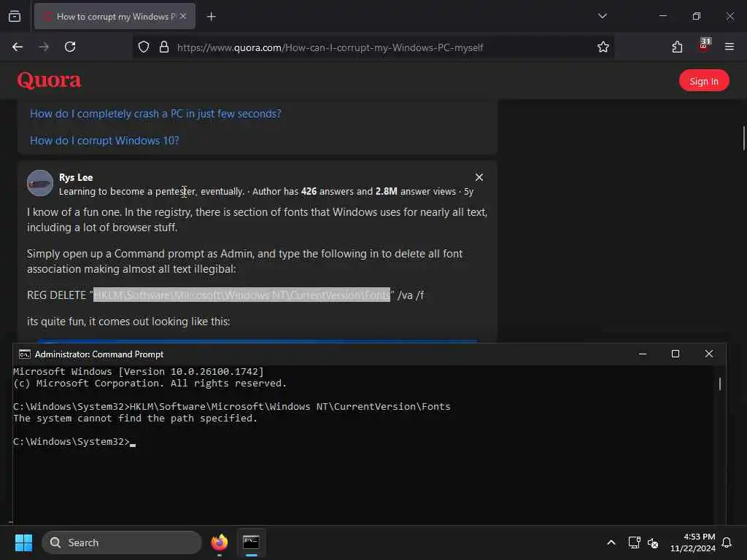
Task: Click 'The system cannot find the path specified' line
Action: (x=135, y=419)
